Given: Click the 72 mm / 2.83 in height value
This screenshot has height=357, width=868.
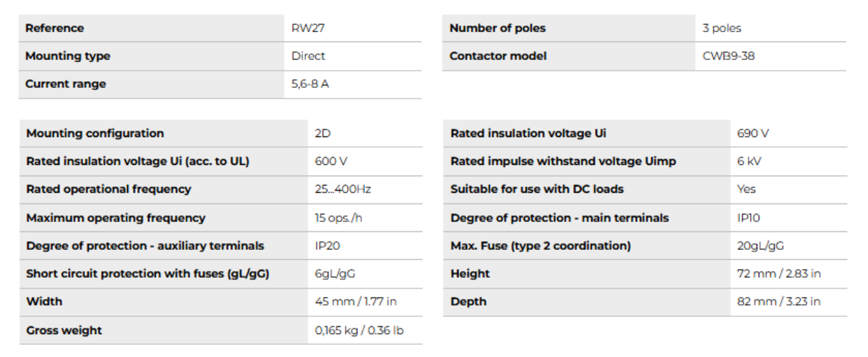Looking at the screenshot, I should [x=779, y=273].
